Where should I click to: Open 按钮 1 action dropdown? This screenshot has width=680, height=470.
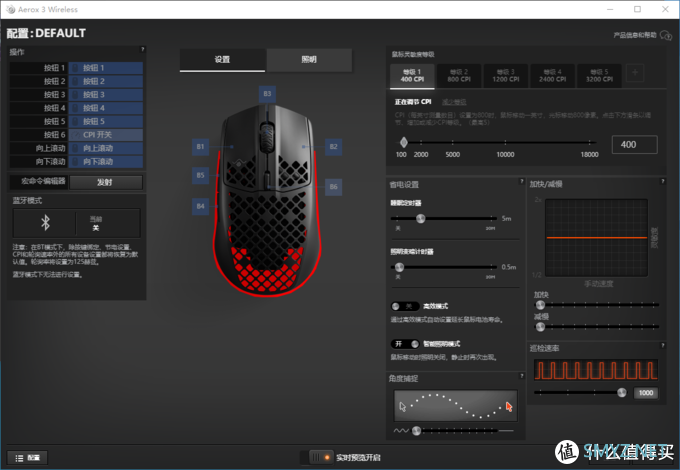pos(106,68)
